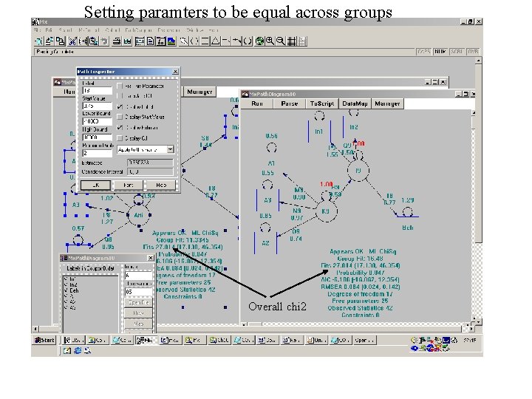
Task: Open the File menu
Action: [38, 30]
